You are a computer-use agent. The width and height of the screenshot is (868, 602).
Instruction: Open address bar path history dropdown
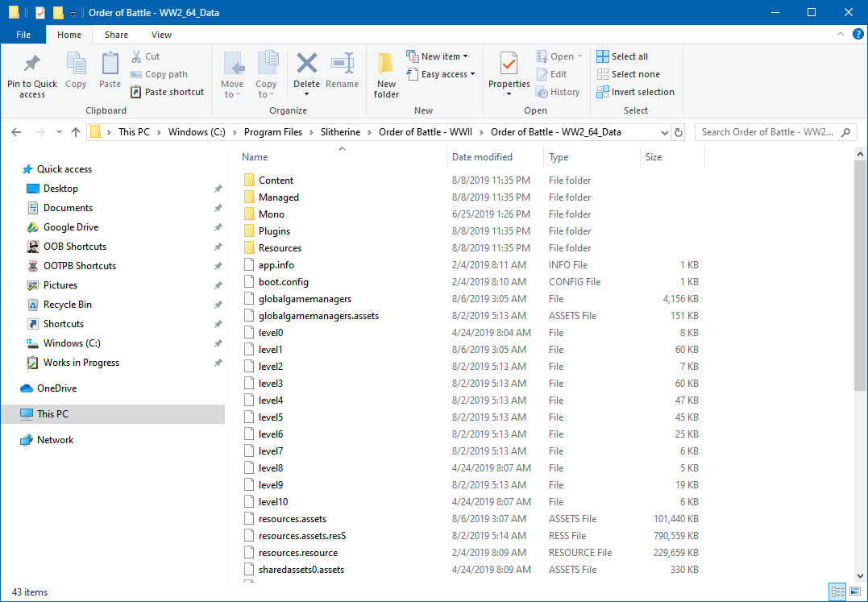click(664, 132)
